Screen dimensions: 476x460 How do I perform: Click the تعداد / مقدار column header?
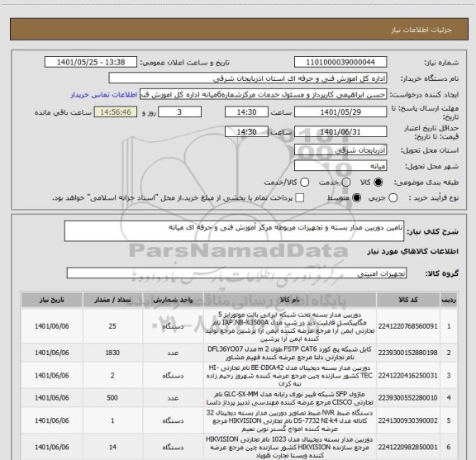click(x=112, y=300)
